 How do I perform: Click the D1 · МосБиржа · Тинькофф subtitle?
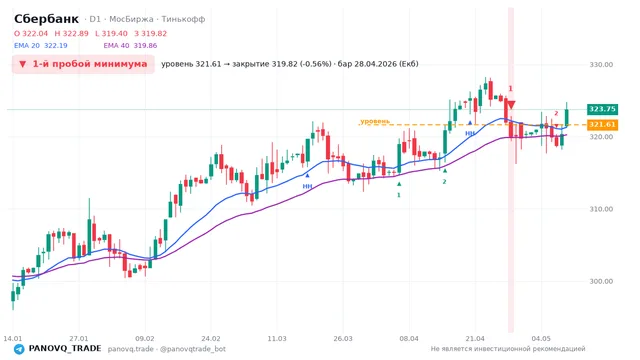coord(147,19)
